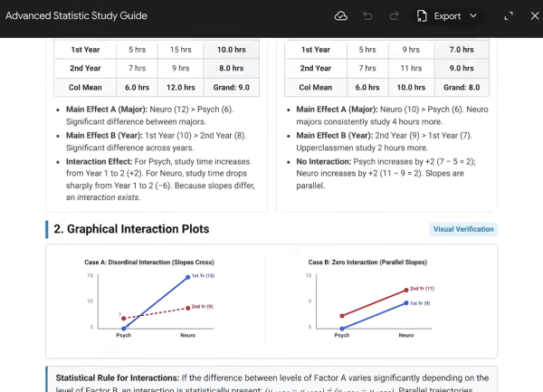The image size is (543, 392).
Task: Undo the last change
Action: pos(367,16)
